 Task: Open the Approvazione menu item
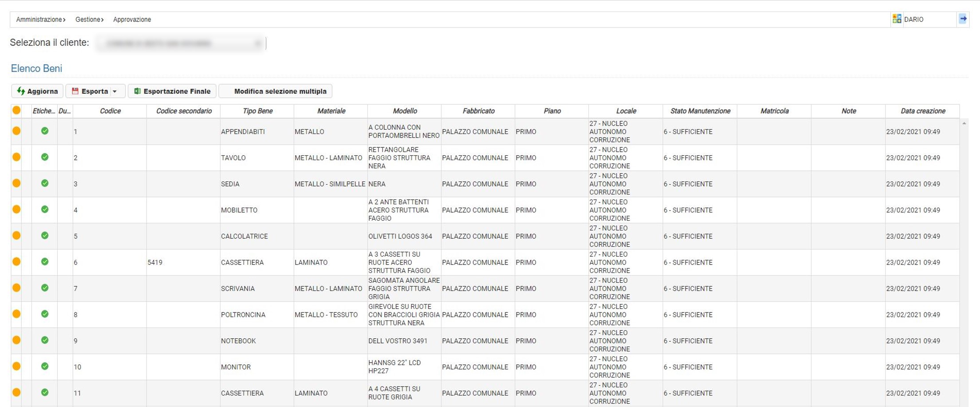[x=132, y=20]
